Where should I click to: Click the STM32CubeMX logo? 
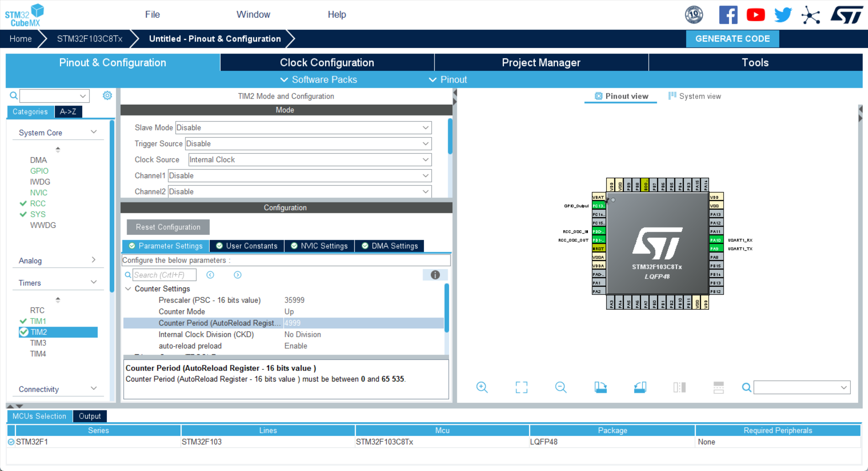24,15
